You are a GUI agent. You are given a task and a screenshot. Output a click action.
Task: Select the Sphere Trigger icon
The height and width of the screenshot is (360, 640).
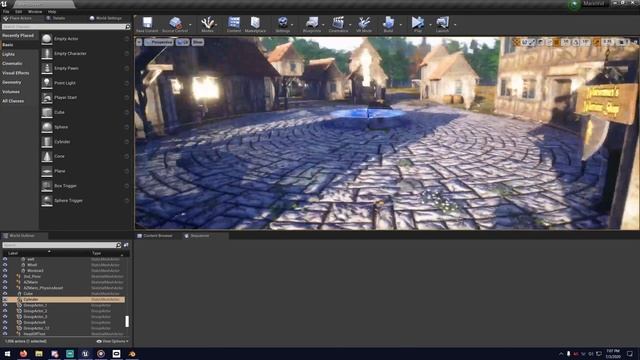(47, 200)
